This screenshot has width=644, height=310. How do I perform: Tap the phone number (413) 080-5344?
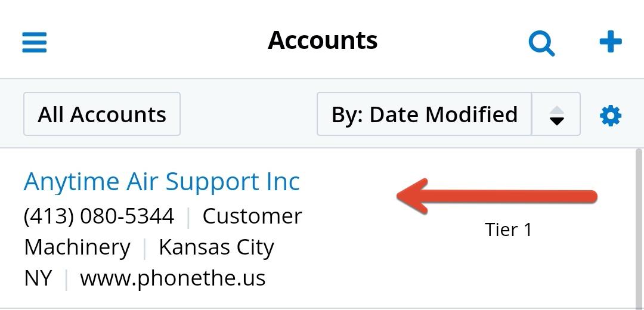[x=99, y=216]
